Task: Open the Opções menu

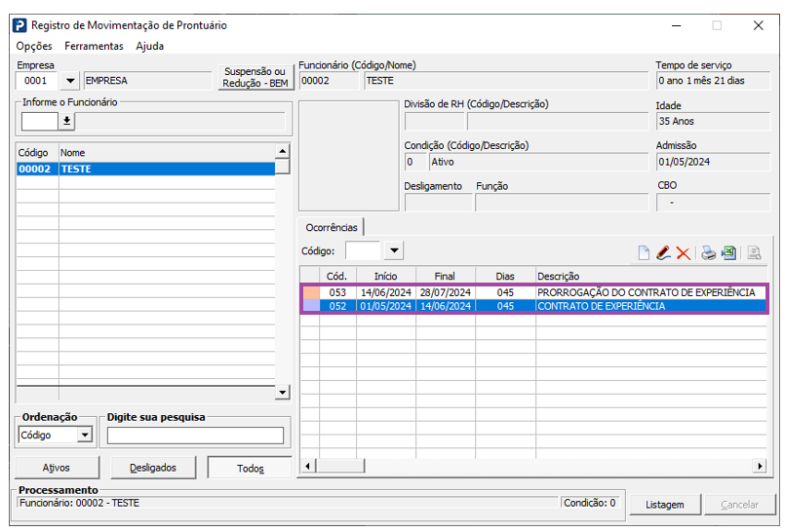Action: pos(34,46)
